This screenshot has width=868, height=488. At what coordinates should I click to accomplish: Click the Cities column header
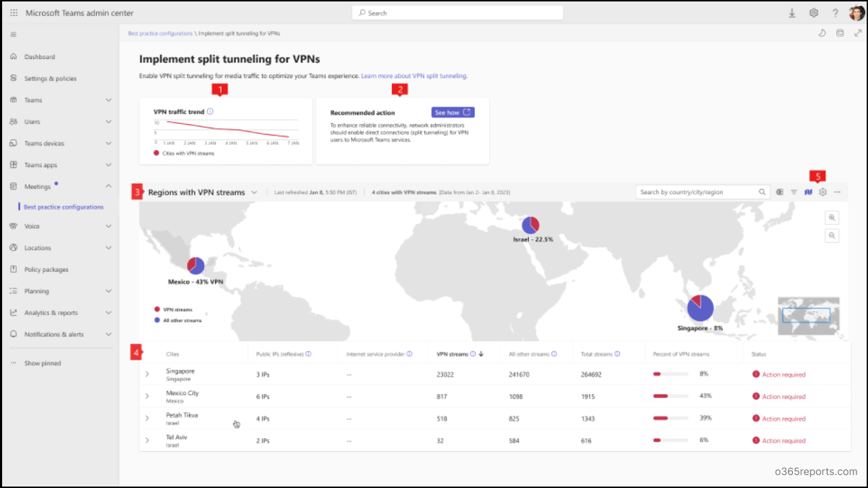pyautogui.click(x=172, y=354)
